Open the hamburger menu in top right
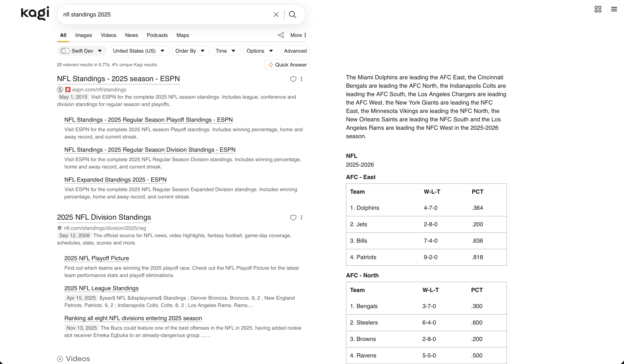Image resolution: width=624 pixels, height=364 pixels. tap(614, 9)
